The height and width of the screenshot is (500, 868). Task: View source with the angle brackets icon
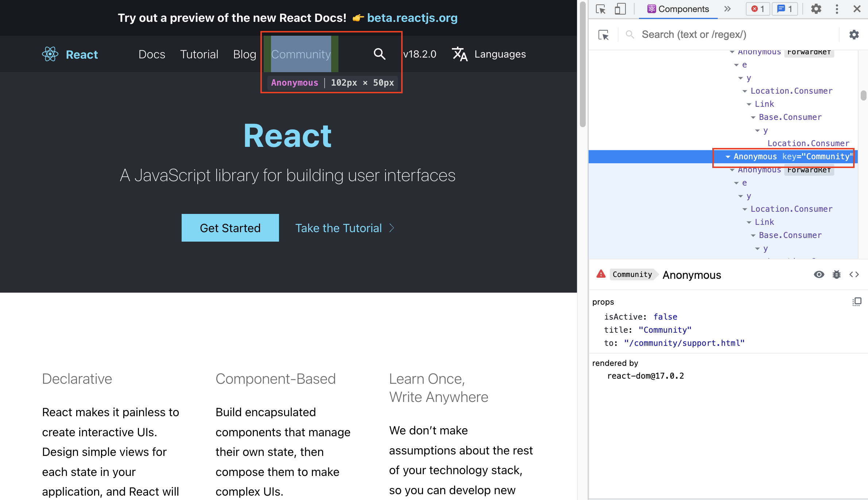pos(854,274)
